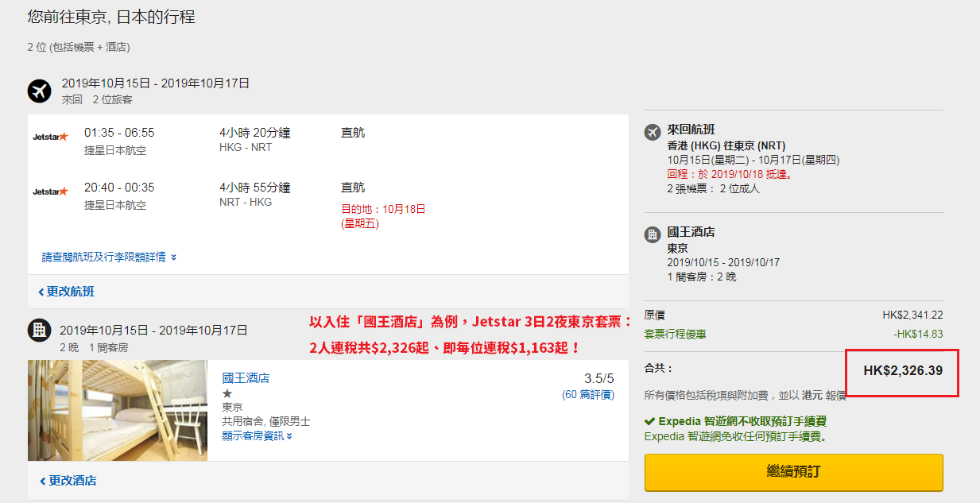Click the text 1 間客房：2 晚
980x503 pixels.
(702, 277)
